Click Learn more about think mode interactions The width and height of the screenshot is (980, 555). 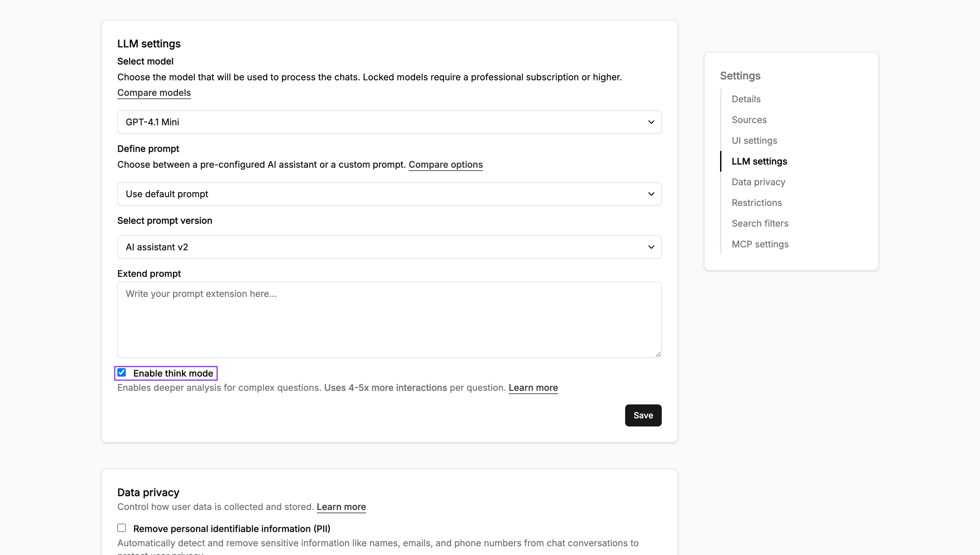pos(533,387)
